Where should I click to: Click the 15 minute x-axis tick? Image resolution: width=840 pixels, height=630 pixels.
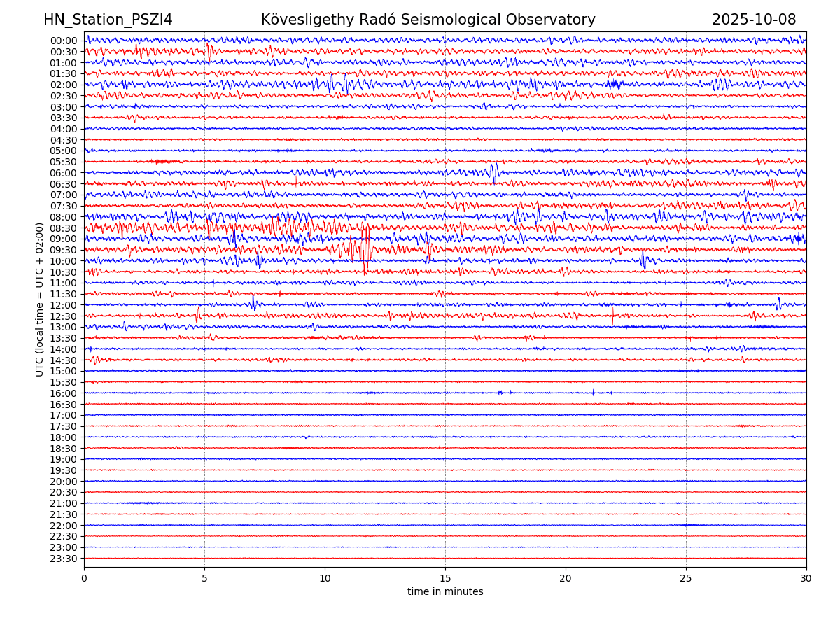pyautogui.click(x=445, y=579)
